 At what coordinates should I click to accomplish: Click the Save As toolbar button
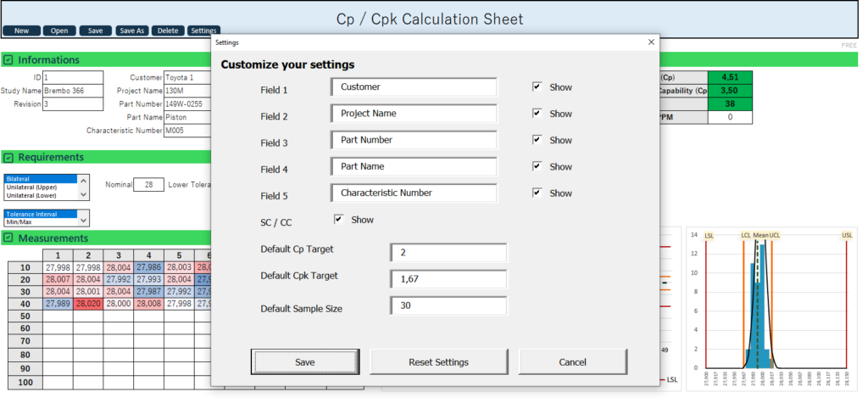coord(131,31)
